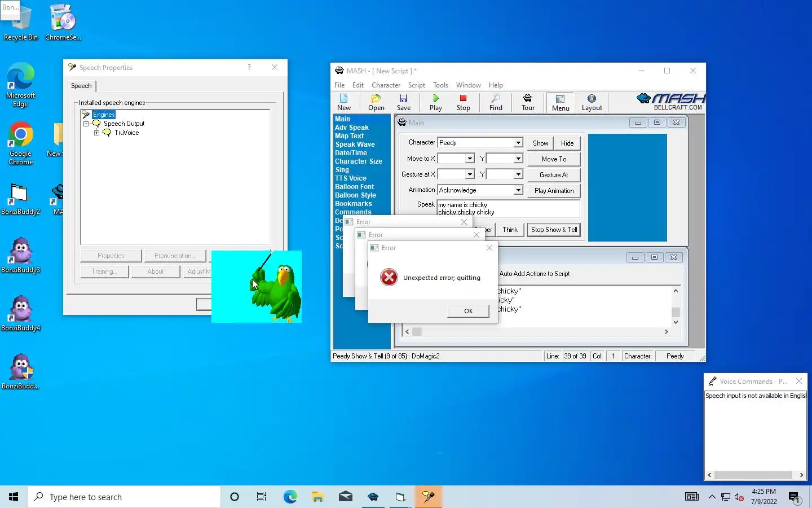Open the Character dropdown showing Peedy
The width and height of the screenshot is (812, 508).
518,143
